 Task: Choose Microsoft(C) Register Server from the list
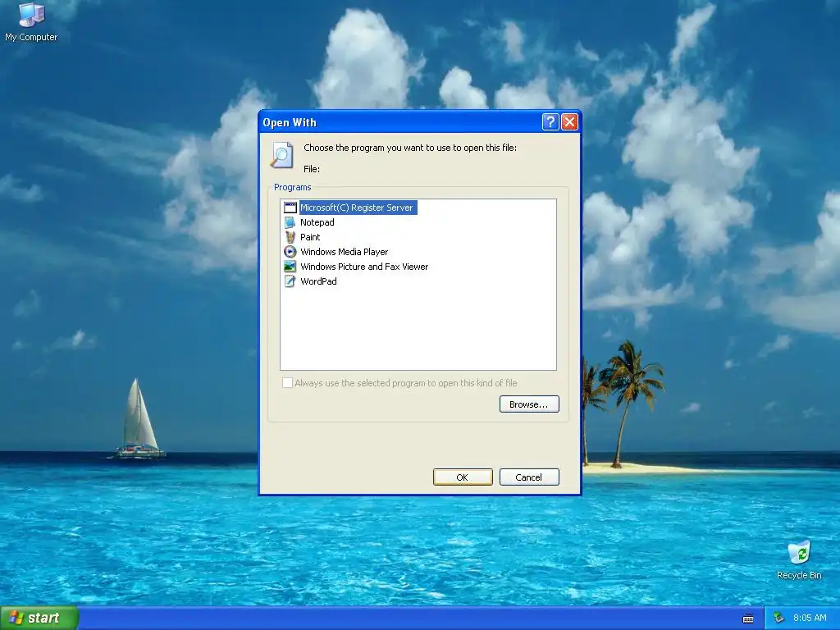click(357, 208)
